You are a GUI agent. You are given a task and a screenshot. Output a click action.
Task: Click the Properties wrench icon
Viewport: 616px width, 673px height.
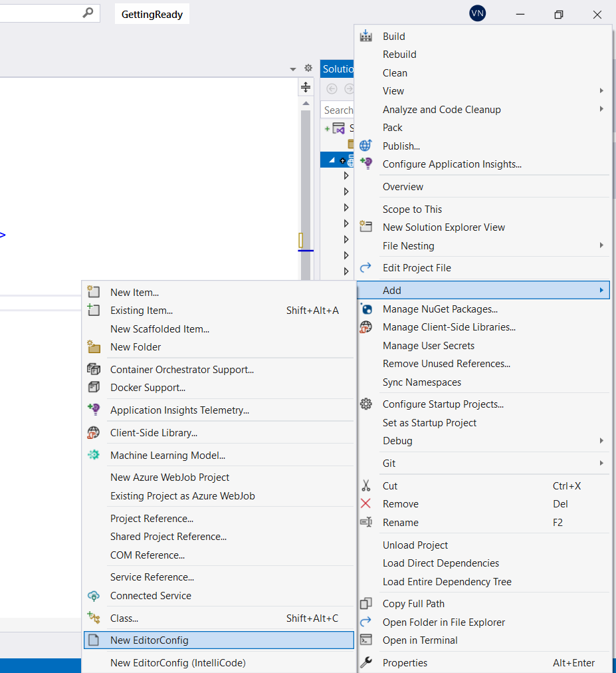click(366, 662)
